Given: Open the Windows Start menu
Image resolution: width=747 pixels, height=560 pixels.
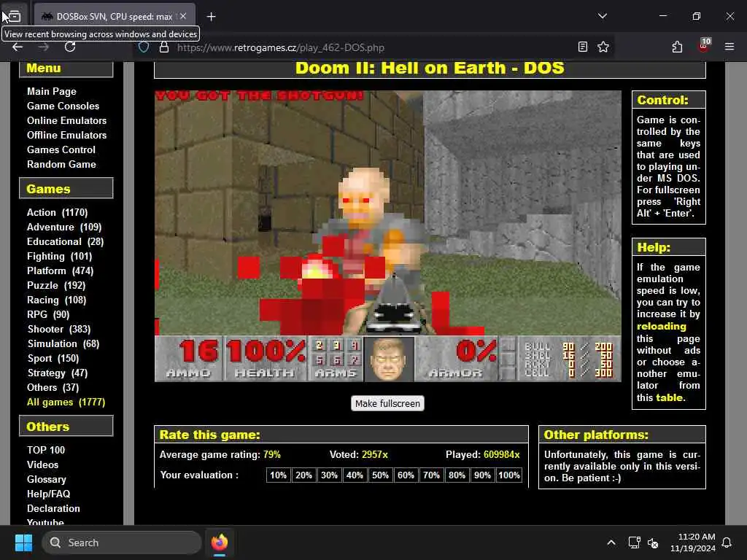Looking at the screenshot, I should coord(24,542).
